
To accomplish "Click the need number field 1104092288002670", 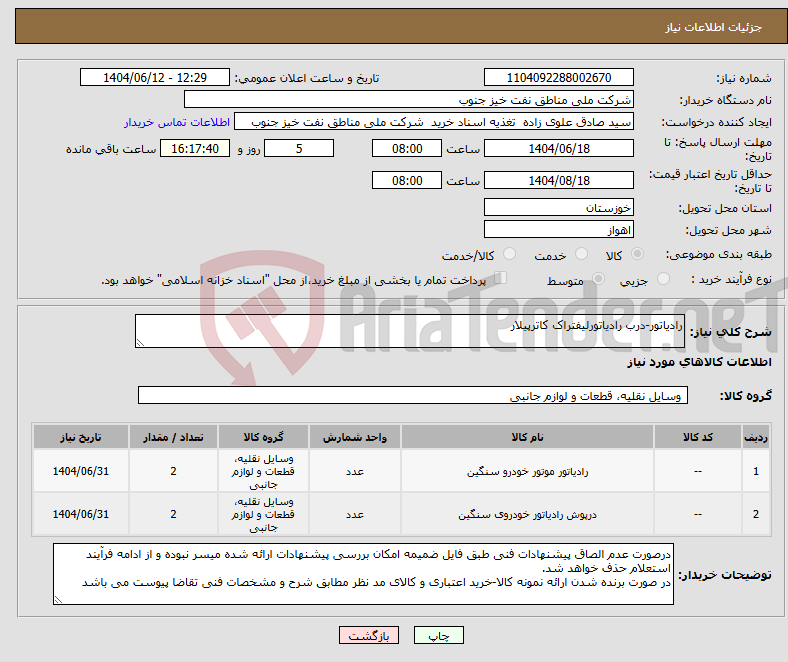I will click(x=558, y=77).
